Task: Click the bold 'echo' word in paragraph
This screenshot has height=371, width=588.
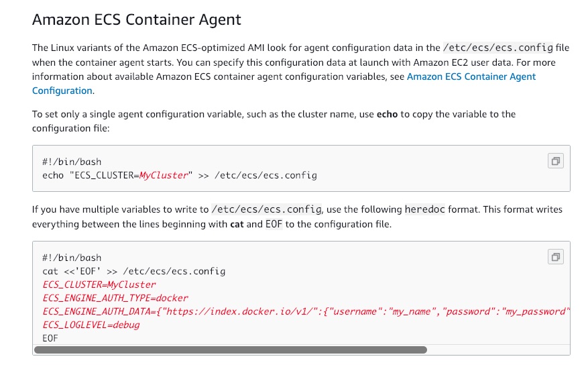Action: tap(387, 114)
